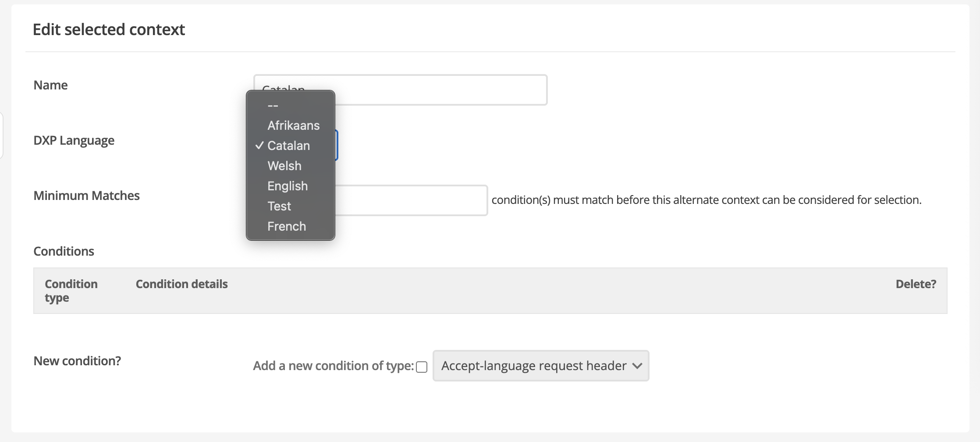
Task: Pick Welsh in the DXP Language list
Action: pos(284,166)
